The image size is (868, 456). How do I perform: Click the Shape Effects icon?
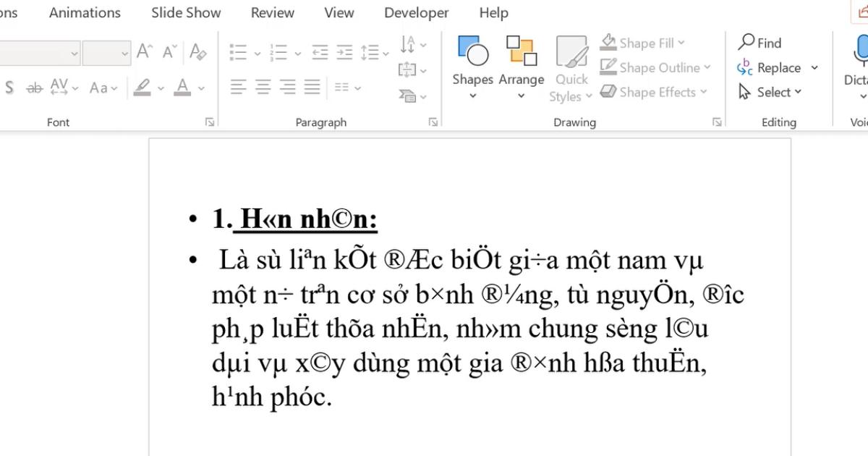(x=608, y=92)
